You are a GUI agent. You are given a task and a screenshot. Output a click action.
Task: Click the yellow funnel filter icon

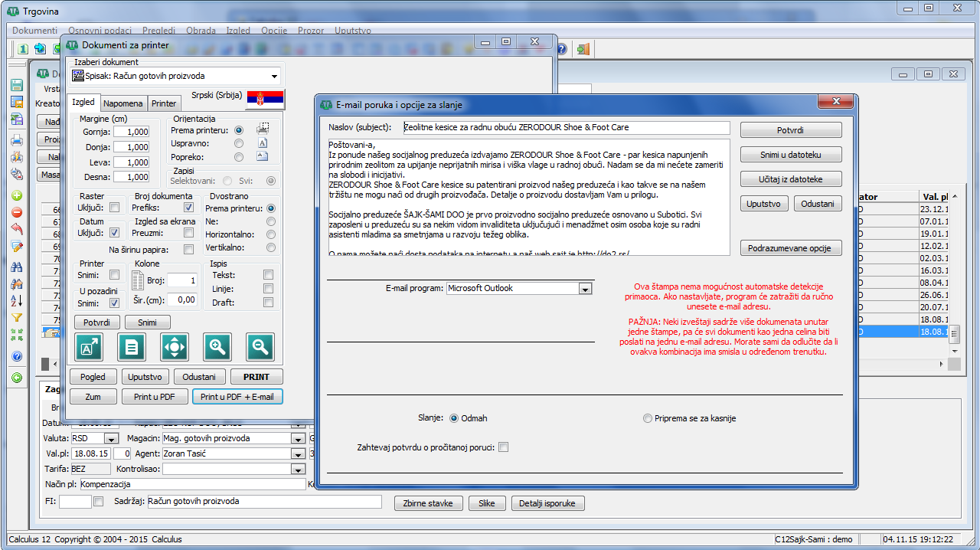(x=16, y=318)
